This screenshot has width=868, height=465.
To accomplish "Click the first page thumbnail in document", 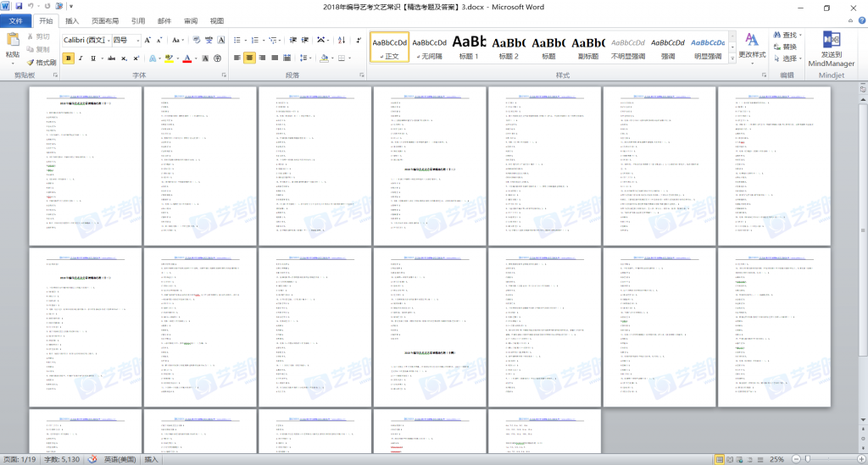I will (83, 164).
